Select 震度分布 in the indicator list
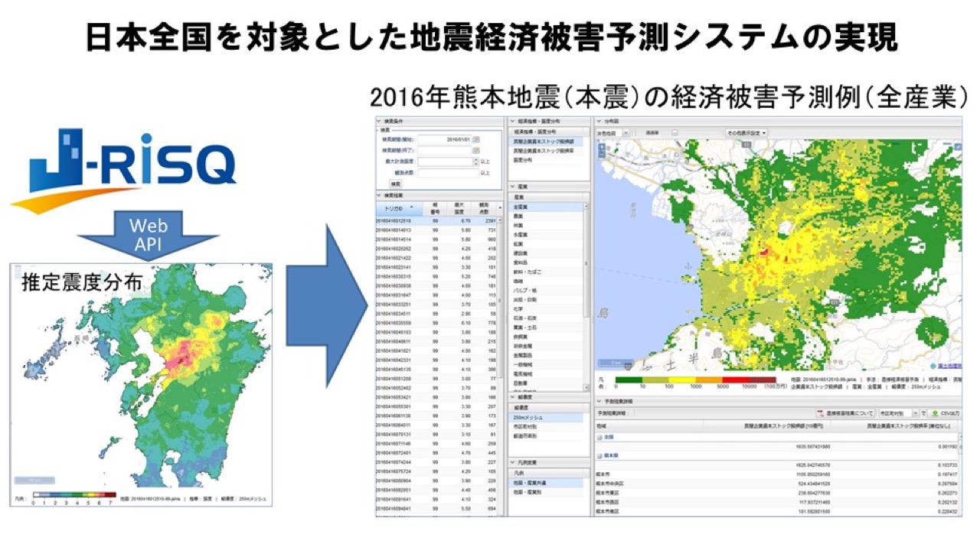Screen dimensions: 980x551 522,160
